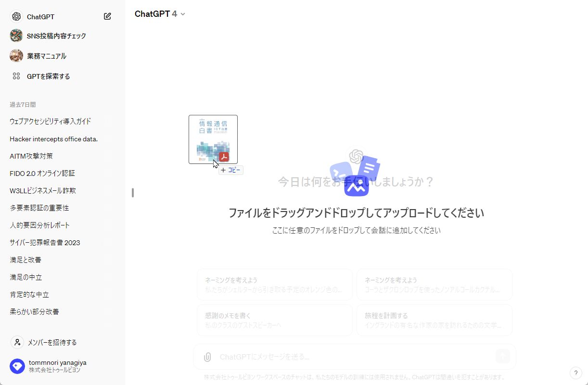Open the サイバー犯罪報告書 2023 chat

[x=44, y=242]
